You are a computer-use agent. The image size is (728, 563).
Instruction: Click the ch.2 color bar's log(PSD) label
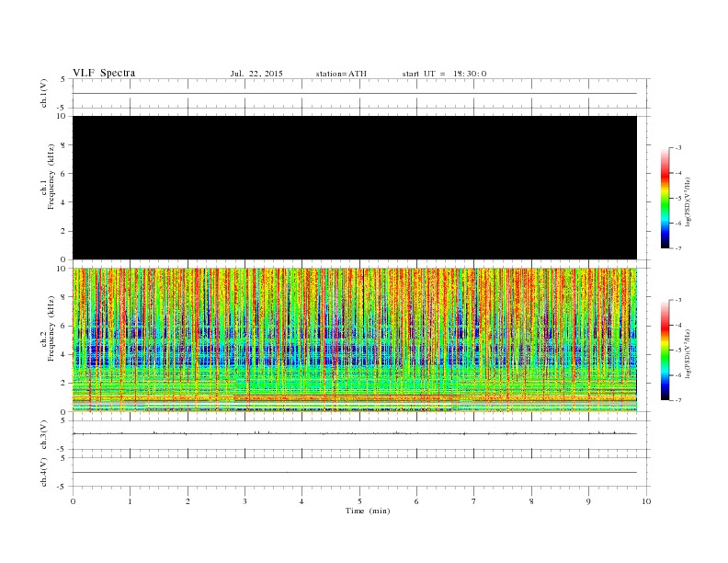click(688, 353)
